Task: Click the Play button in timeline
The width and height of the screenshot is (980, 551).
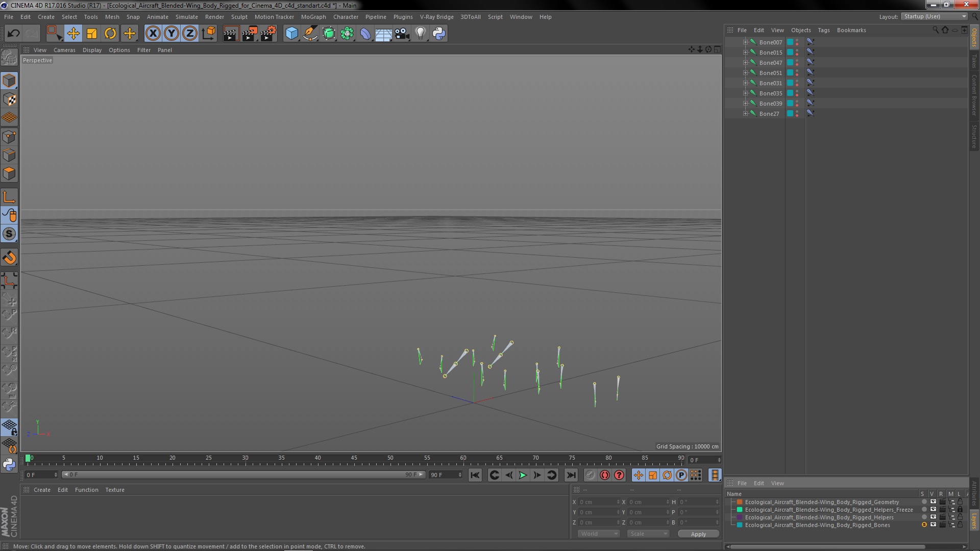Action: 523,475
